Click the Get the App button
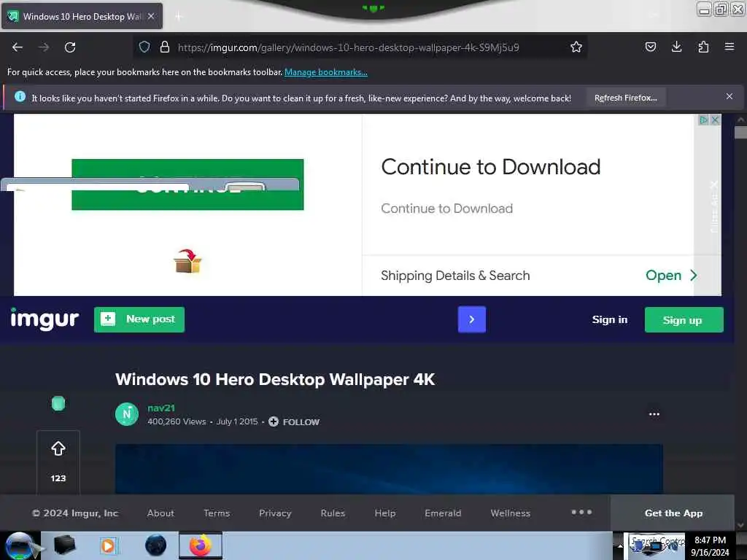This screenshot has width=747, height=560. click(673, 513)
